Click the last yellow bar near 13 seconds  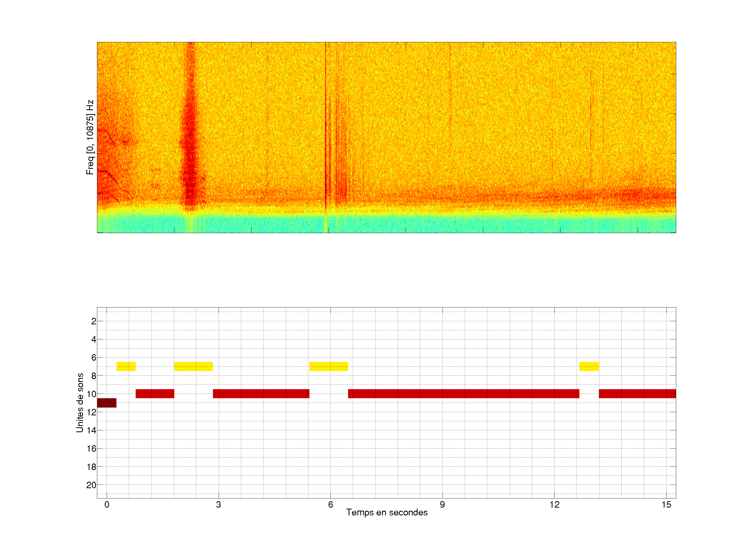coord(589,366)
